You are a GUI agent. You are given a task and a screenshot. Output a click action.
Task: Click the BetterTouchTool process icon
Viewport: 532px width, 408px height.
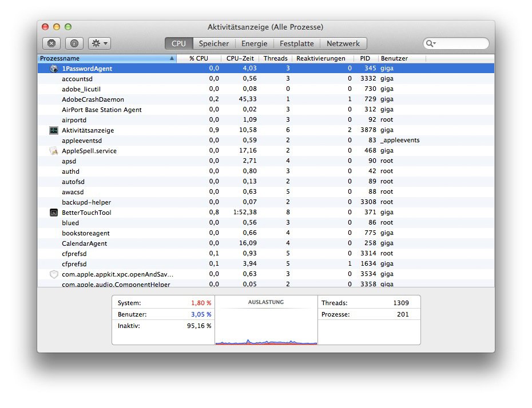tap(54, 213)
